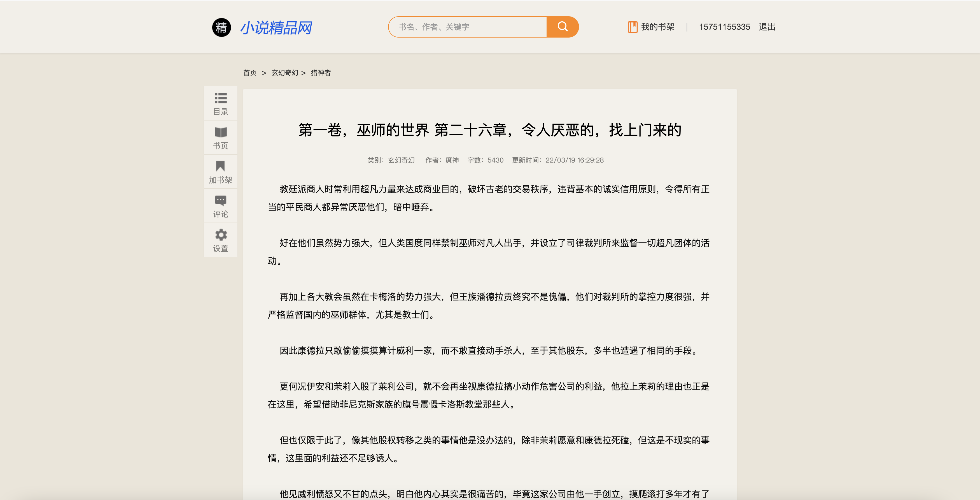Focus the 书名、作者、关键字 search field

[x=468, y=27]
